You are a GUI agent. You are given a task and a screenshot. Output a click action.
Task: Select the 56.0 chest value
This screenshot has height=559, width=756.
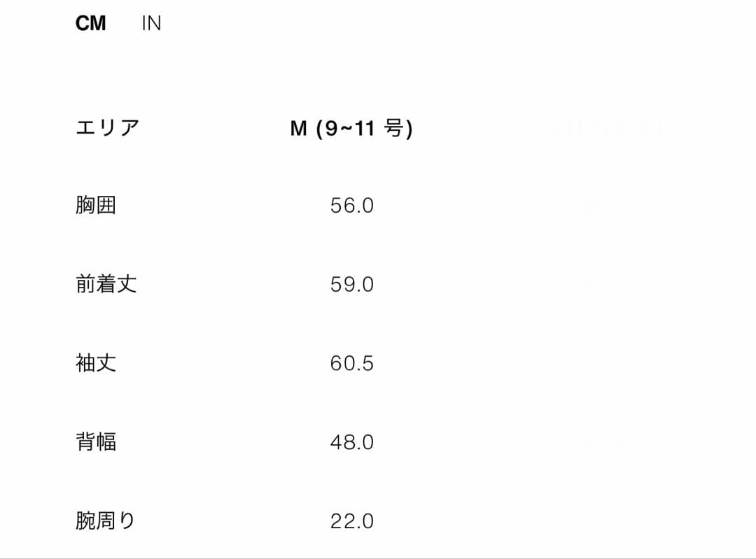[352, 205]
